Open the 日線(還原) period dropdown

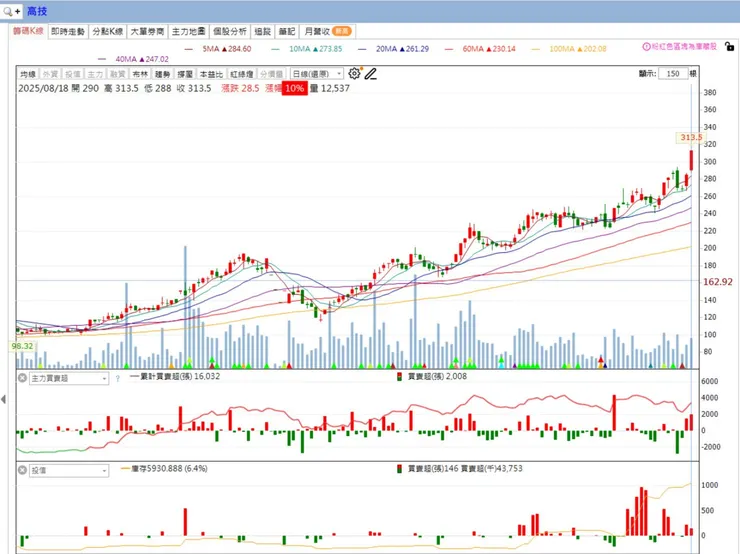[x=317, y=74]
